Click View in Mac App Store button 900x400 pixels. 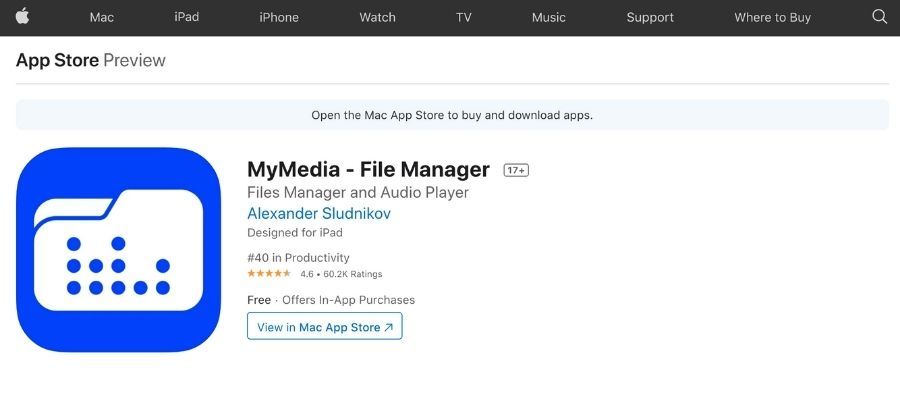point(325,327)
